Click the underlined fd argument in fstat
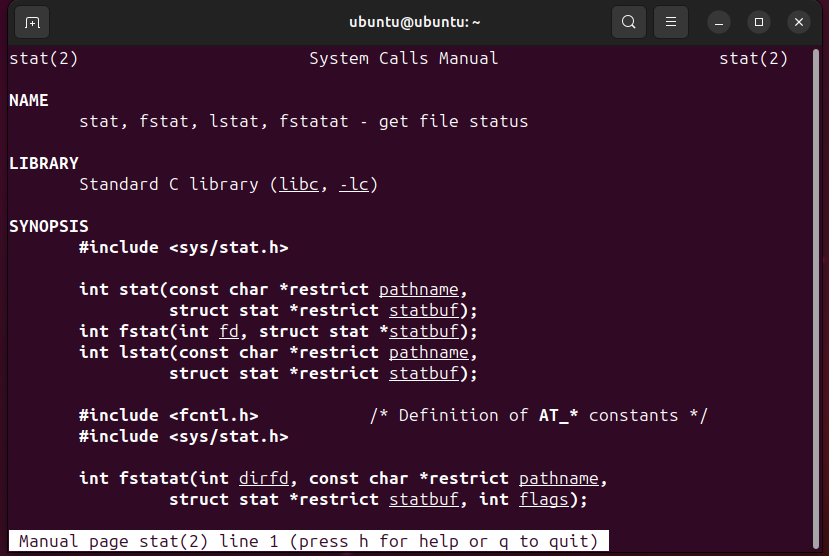 (228, 331)
